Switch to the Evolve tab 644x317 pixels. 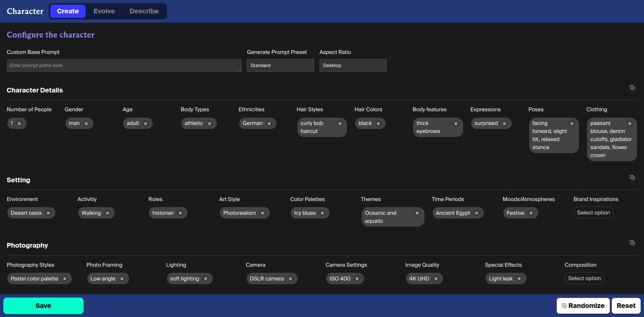(x=104, y=11)
